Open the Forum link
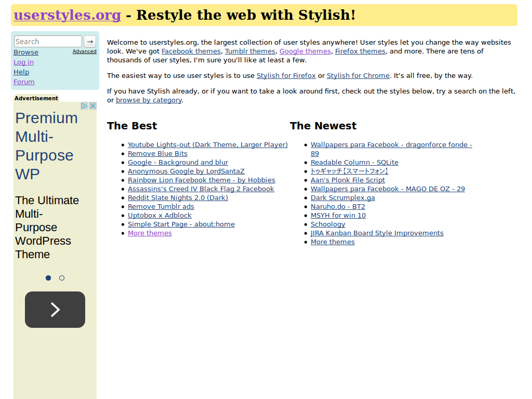This screenshot has width=532, height=399. pos(24,82)
